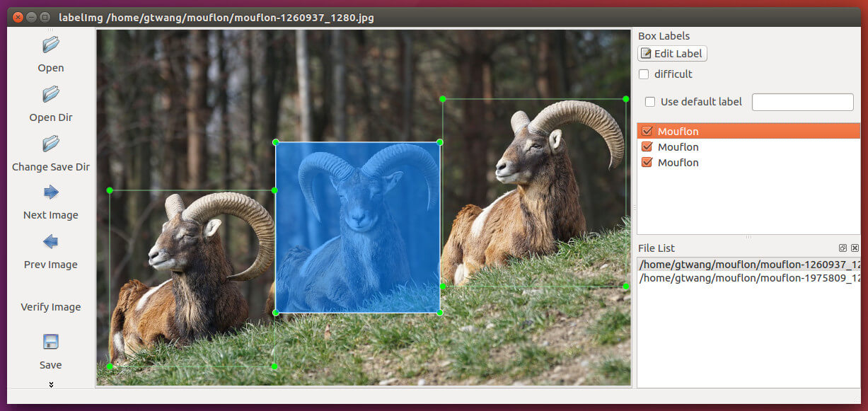Close the File List panel
Screen dimensions: 868x411
tap(855, 248)
